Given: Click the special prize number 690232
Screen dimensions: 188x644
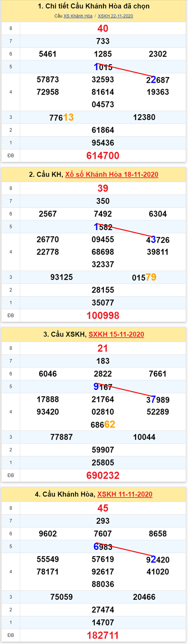Looking at the screenshot, I should (103, 475).
